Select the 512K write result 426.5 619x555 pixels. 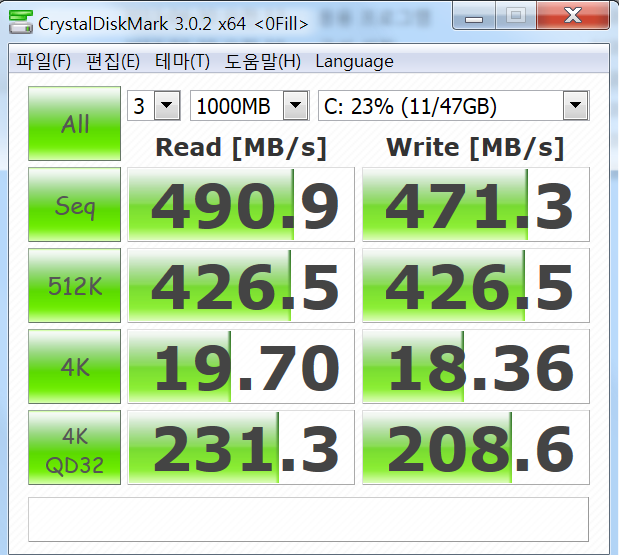pos(476,285)
